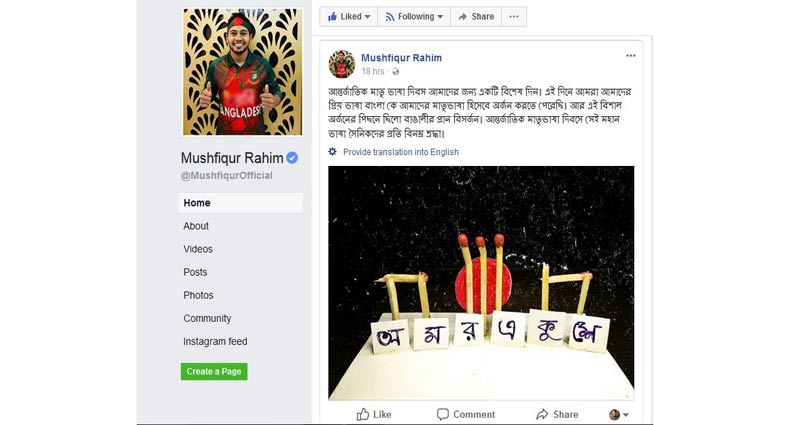Click the Share arrow icon below the post
Viewport: 790px width, 425px height.
coord(542,414)
